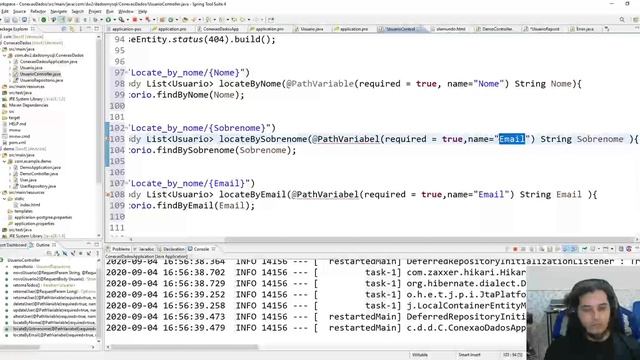This screenshot has width=640, height=360.
Task: Select UsuarioRepository.java in Package Explorer
Action: pos(41,80)
